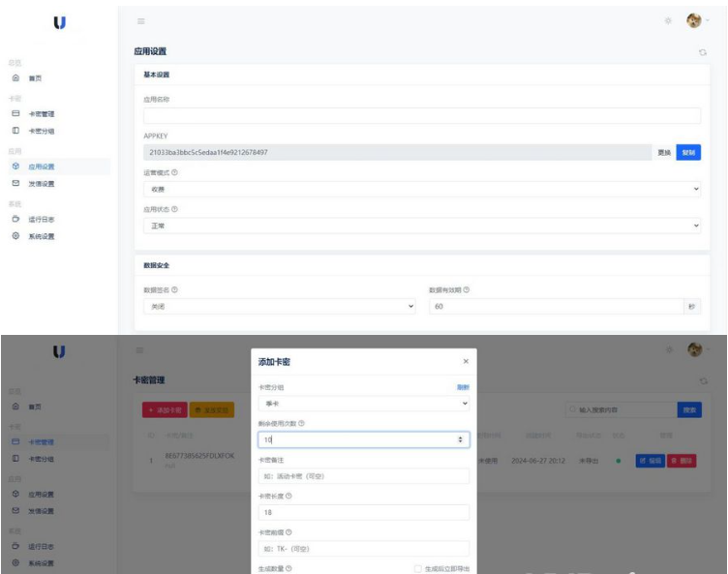The image size is (728, 574).
Task: Expand the 卡密分组 dropdown in the dialog
Action: (x=363, y=403)
